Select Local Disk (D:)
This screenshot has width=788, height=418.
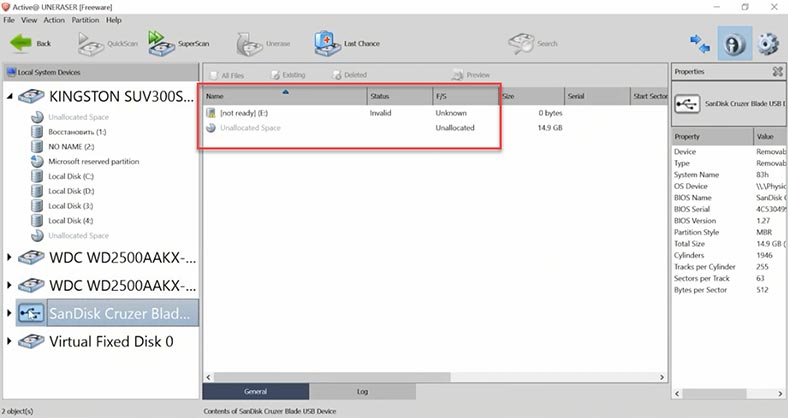pos(71,191)
